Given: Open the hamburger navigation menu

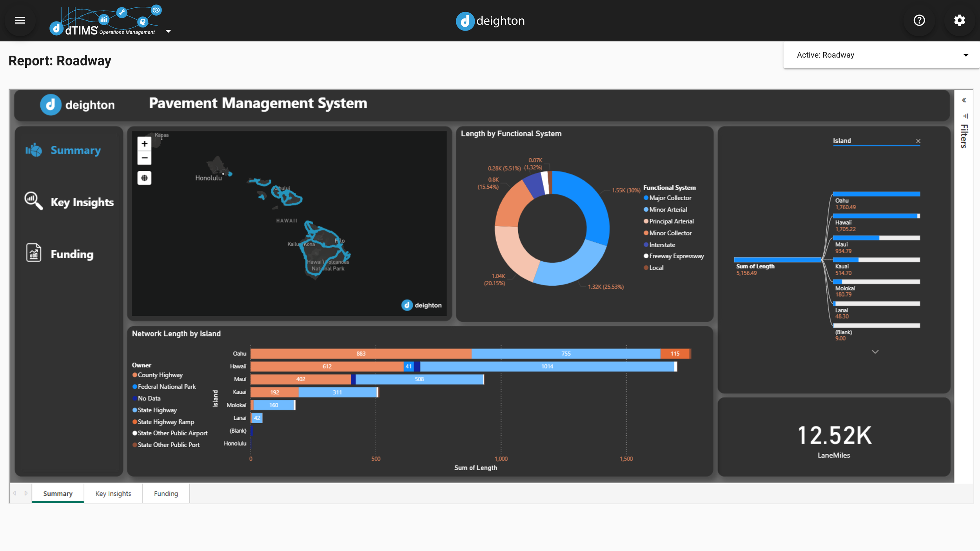Looking at the screenshot, I should (20, 20).
